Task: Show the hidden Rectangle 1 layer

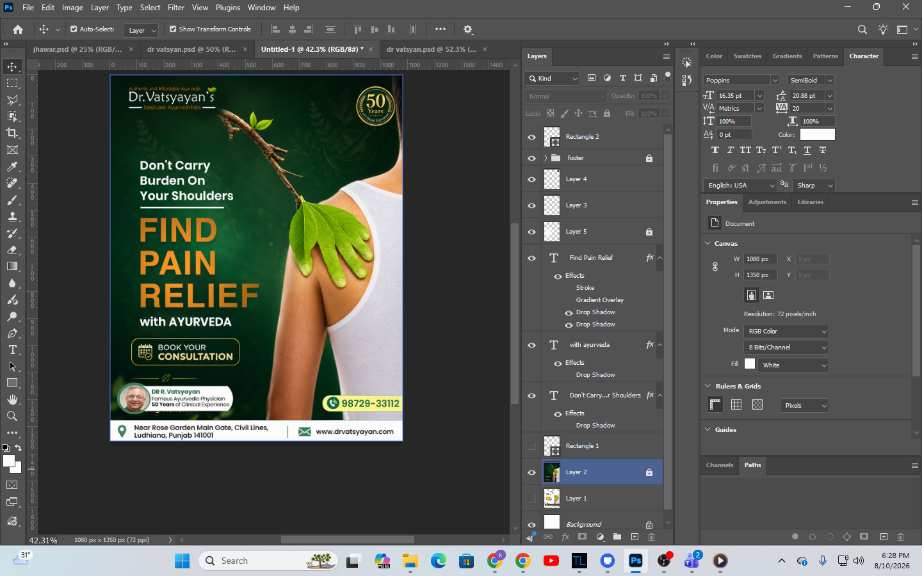Action: (x=532, y=446)
